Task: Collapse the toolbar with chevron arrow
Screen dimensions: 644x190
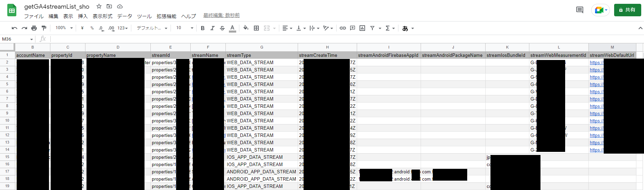Action: [640, 28]
